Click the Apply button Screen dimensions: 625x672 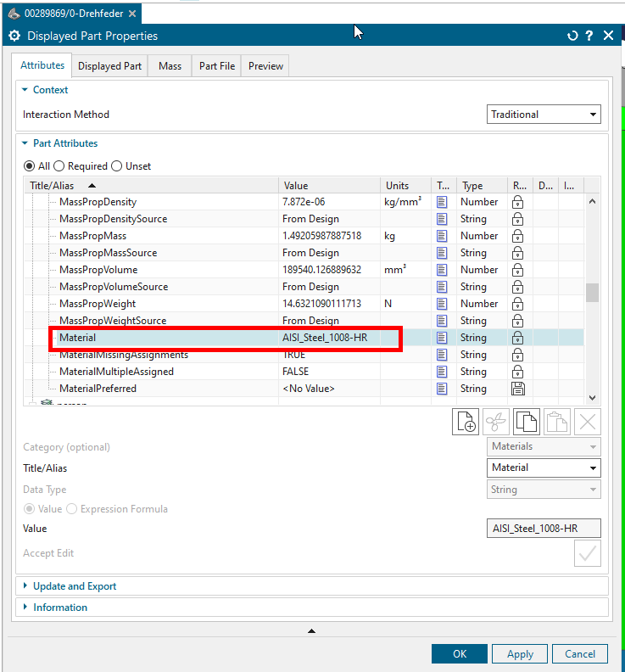(x=520, y=653)
